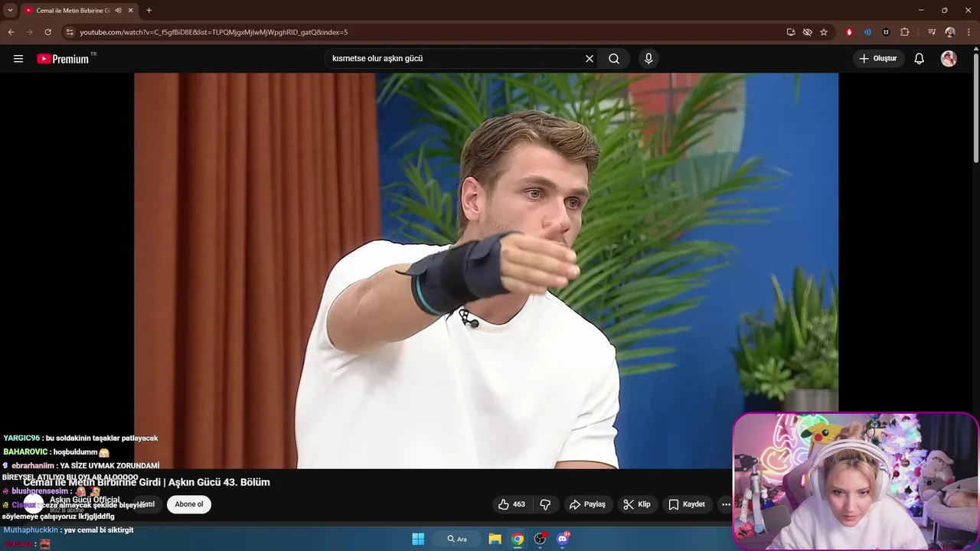This screenshot has height=551, width=980.
Task: Go back in browser history
Action: pyautogui.click(x=11, y=32)
